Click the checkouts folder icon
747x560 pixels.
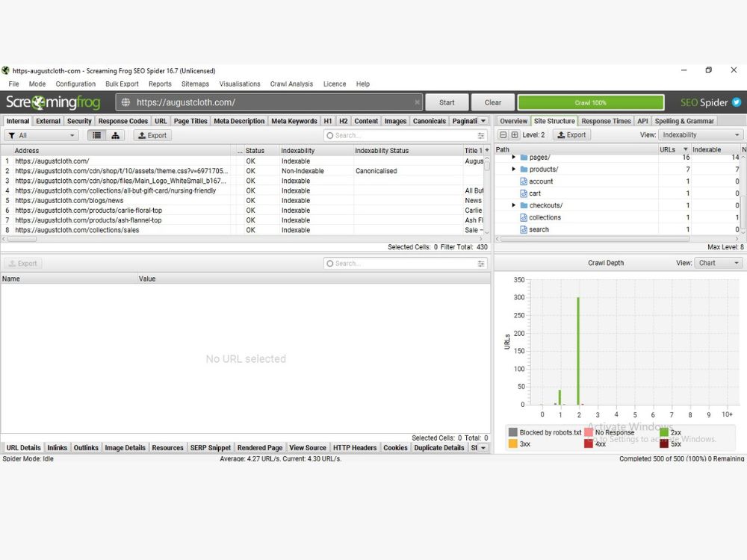coord(524,205)
